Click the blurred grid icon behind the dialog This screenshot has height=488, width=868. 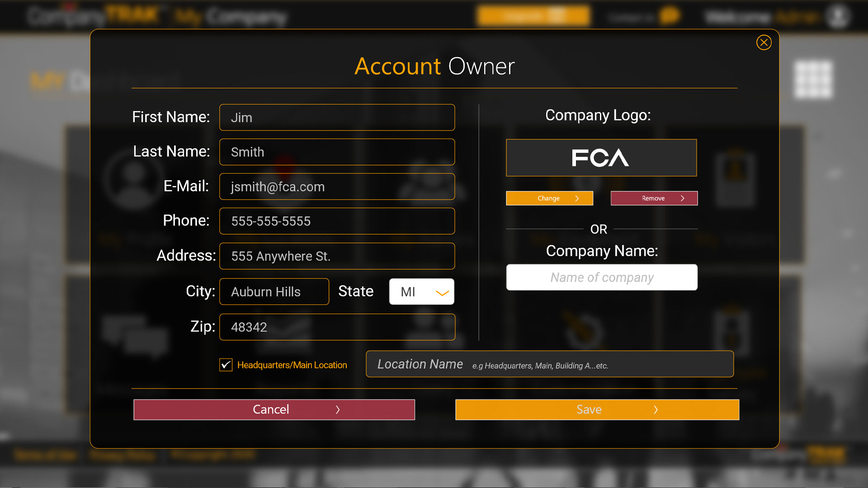coord(813,80)
